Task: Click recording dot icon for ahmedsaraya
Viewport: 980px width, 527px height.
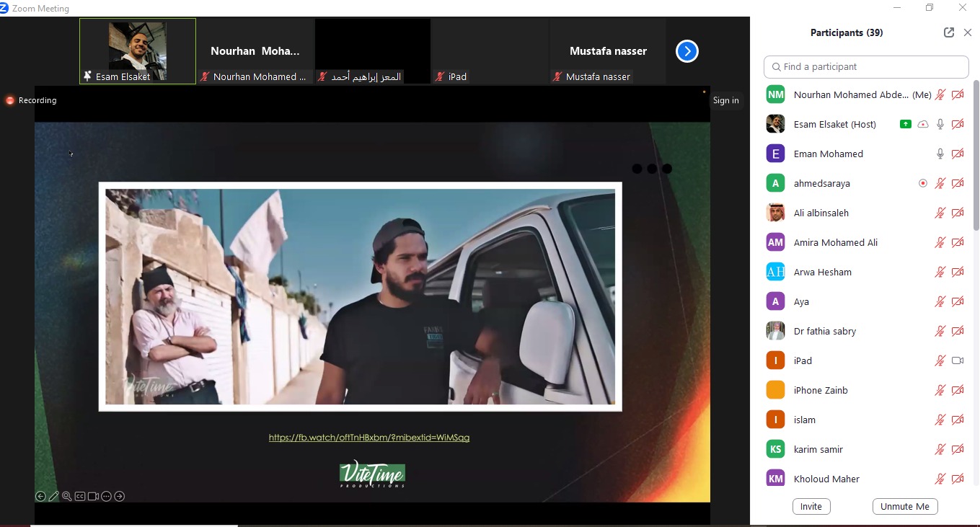Action: [x=923, y=184]
